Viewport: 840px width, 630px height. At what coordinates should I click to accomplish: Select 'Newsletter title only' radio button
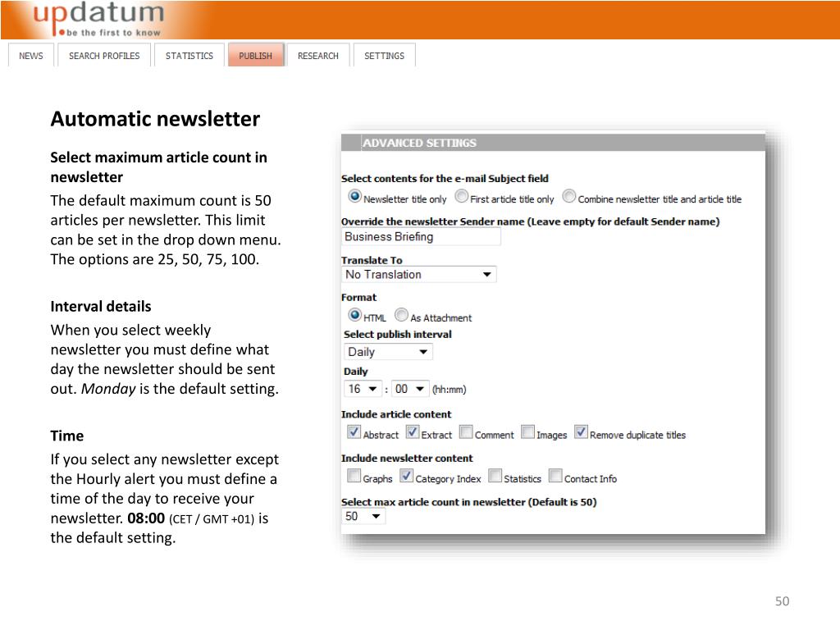coord(354,197)
